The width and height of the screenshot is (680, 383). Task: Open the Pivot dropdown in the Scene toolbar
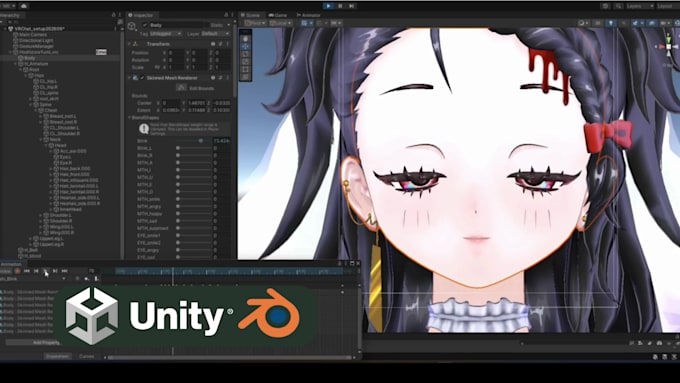click(x=254, y=23)
